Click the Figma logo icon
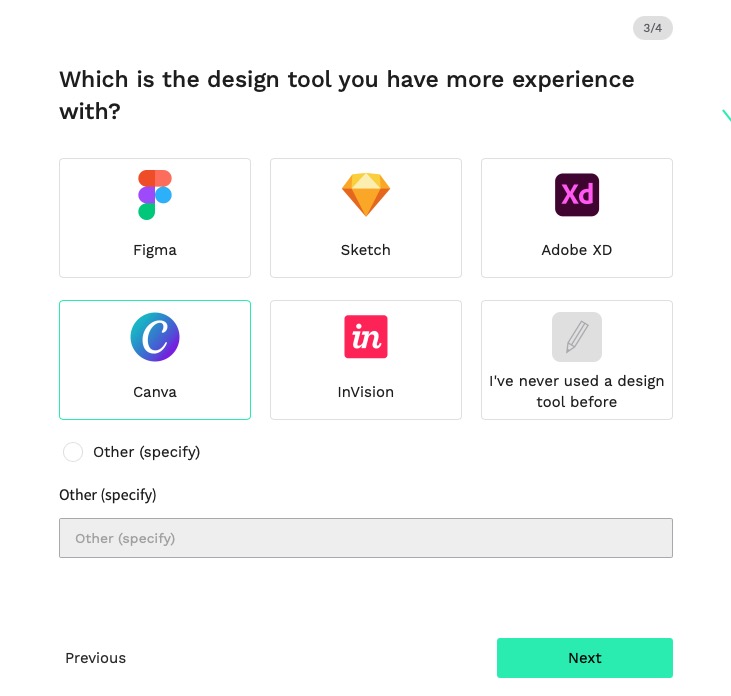 (155, 195)
